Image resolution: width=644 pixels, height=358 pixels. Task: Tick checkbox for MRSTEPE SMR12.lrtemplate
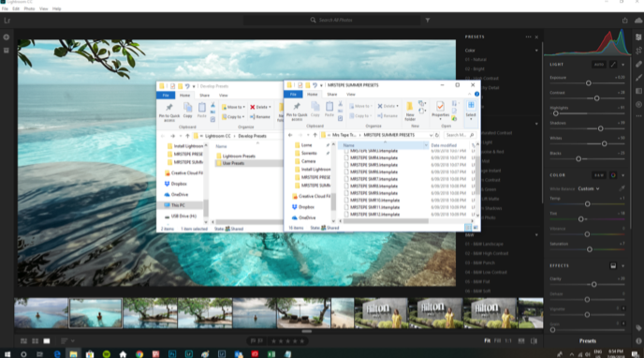tap(346, 214)
